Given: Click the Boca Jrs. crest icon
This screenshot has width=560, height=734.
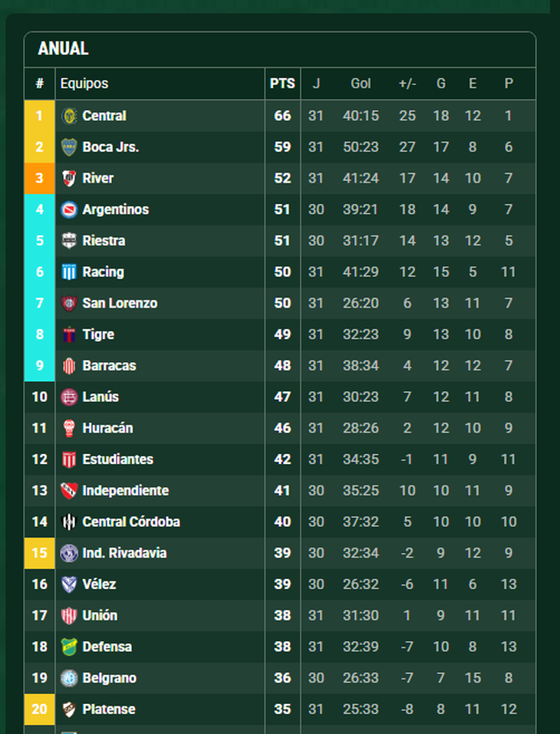Looking at the screenshot, I should coord(69,147).
